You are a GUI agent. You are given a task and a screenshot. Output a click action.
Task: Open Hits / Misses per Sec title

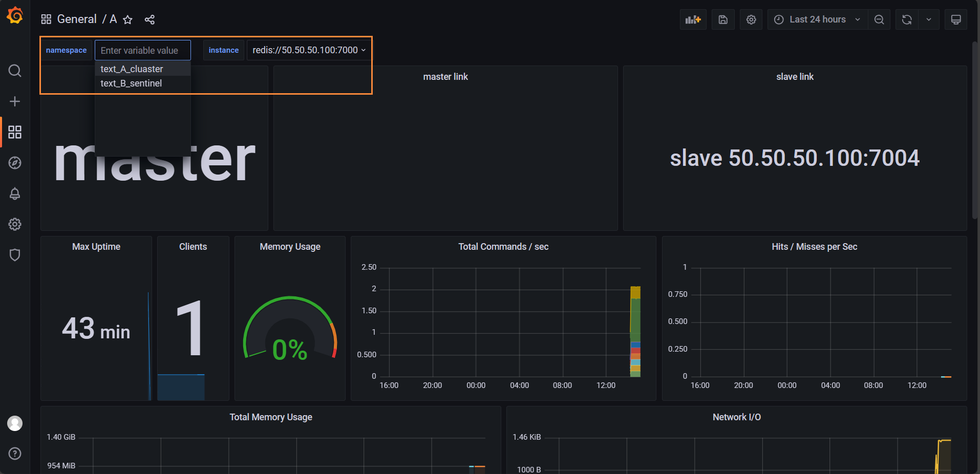814,247
